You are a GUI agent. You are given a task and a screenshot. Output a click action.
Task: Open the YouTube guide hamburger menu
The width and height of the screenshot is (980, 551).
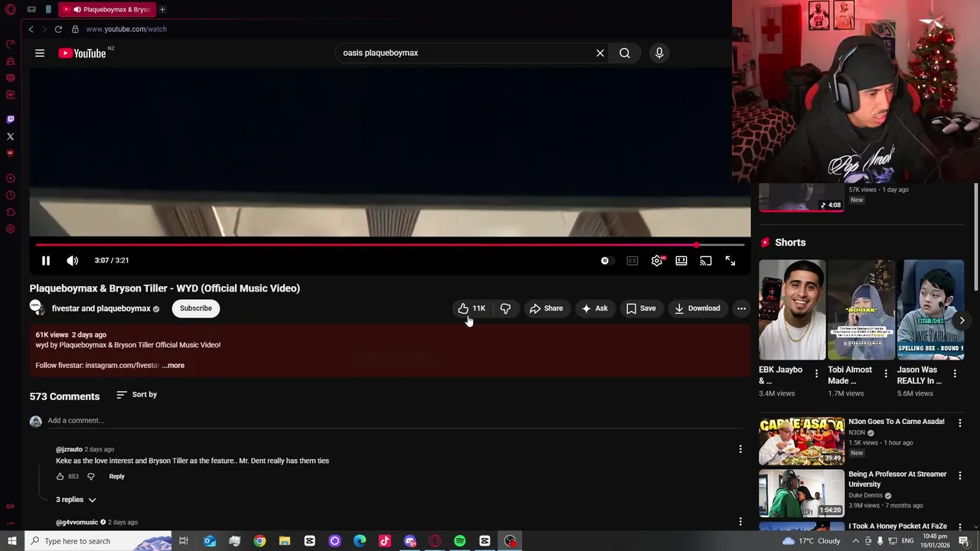point(40,53)
